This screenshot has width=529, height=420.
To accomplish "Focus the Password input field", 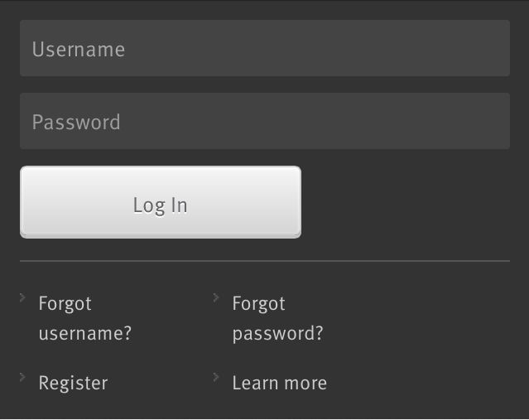I will coord(265,121).
